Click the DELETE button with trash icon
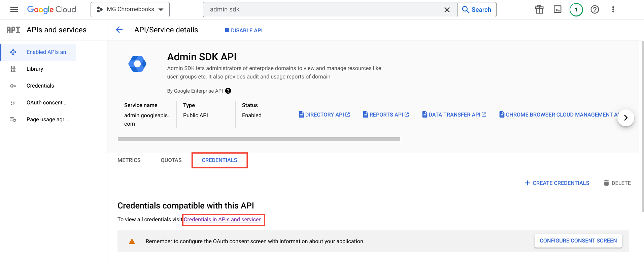 click(617, 183)
